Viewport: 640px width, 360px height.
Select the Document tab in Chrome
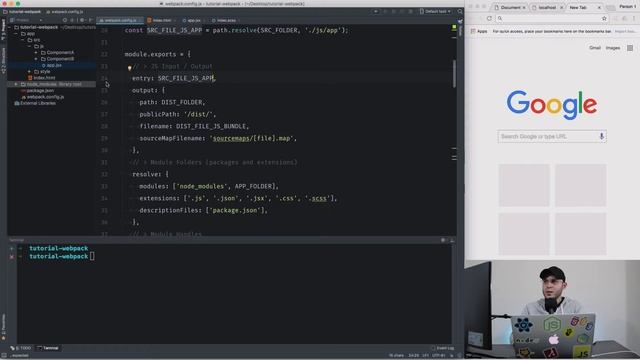[x=511, y=7]
